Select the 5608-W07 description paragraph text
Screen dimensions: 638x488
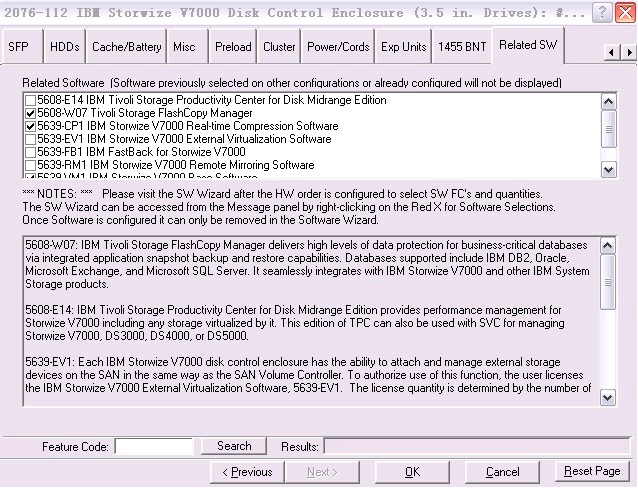[x=307, y=265]
